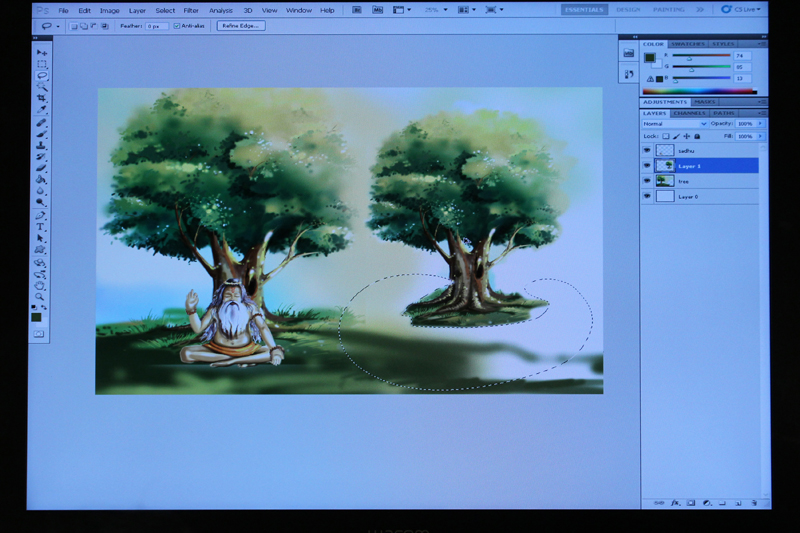Switch to the Essentials workspace

[583, 9]
